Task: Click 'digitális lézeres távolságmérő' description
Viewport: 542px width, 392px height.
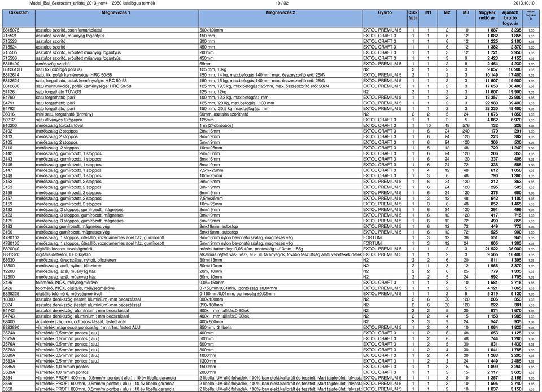Action: click(64, 249)
